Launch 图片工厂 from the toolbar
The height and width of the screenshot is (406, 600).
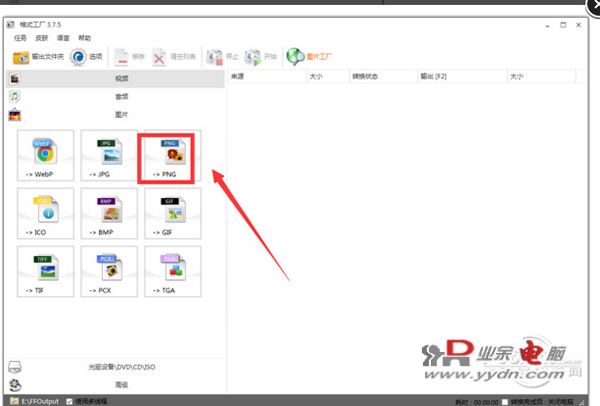click(309, 57)
